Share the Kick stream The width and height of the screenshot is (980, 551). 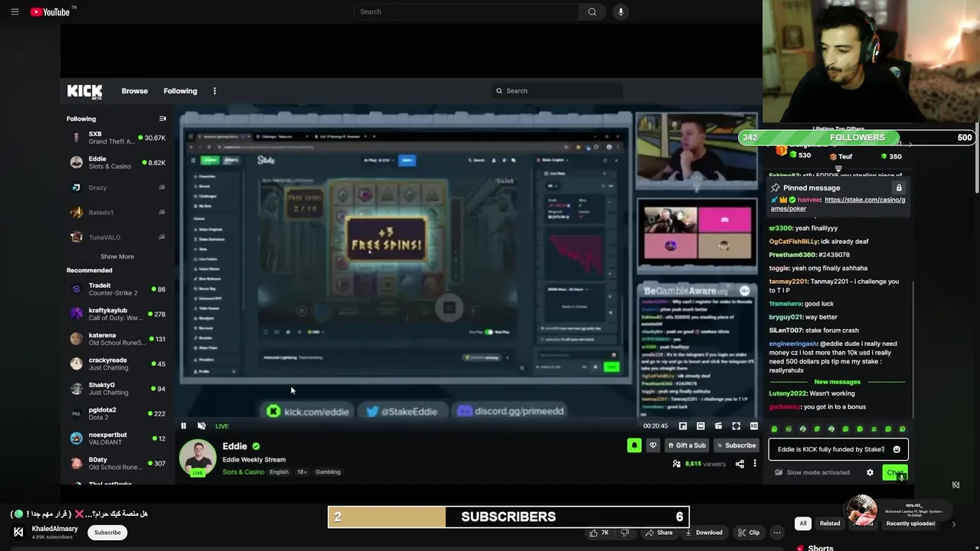pyautogui.click(x=740, y=464)
